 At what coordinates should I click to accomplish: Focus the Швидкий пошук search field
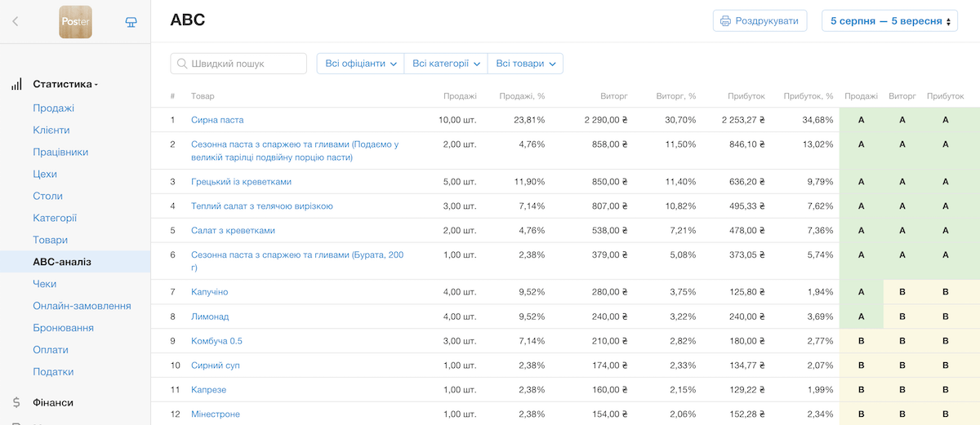point(245,64)
